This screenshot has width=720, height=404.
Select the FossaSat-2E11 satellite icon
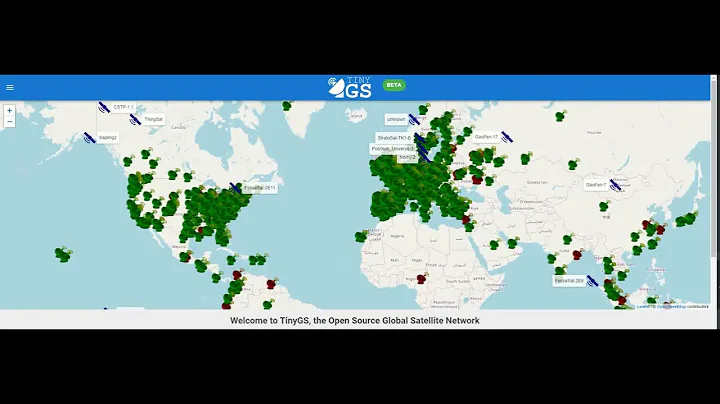tap(236, 188)
